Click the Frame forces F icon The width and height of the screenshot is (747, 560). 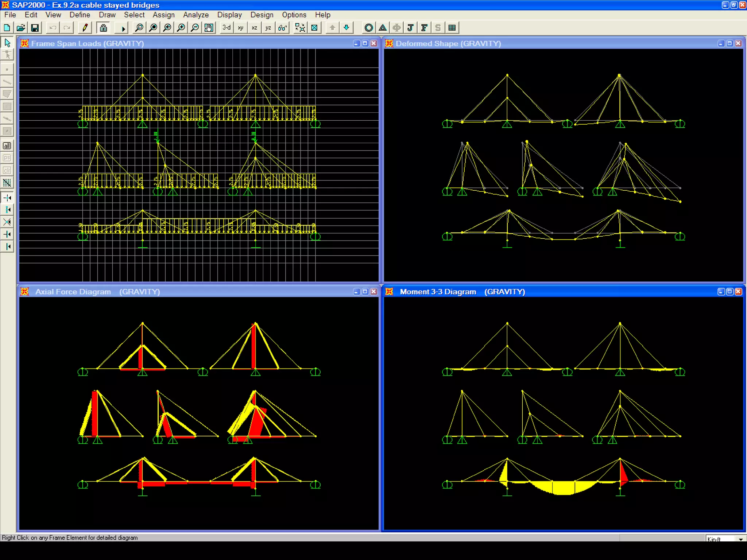[x=424, y=28]
